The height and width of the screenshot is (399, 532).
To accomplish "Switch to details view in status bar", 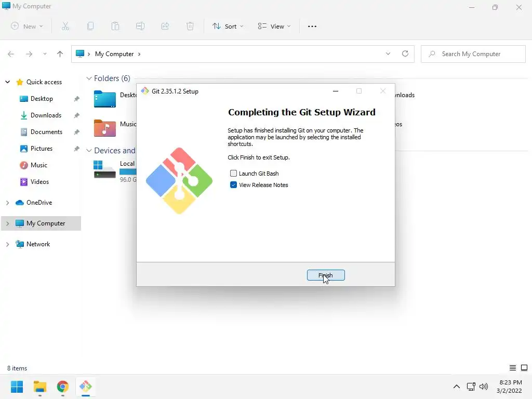I will click(513, 368).
